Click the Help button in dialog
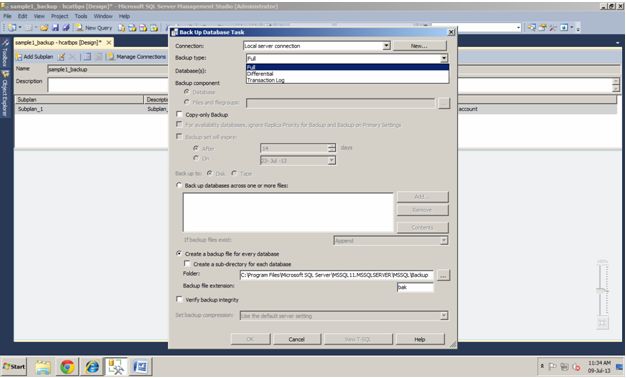 coord(419,339)
